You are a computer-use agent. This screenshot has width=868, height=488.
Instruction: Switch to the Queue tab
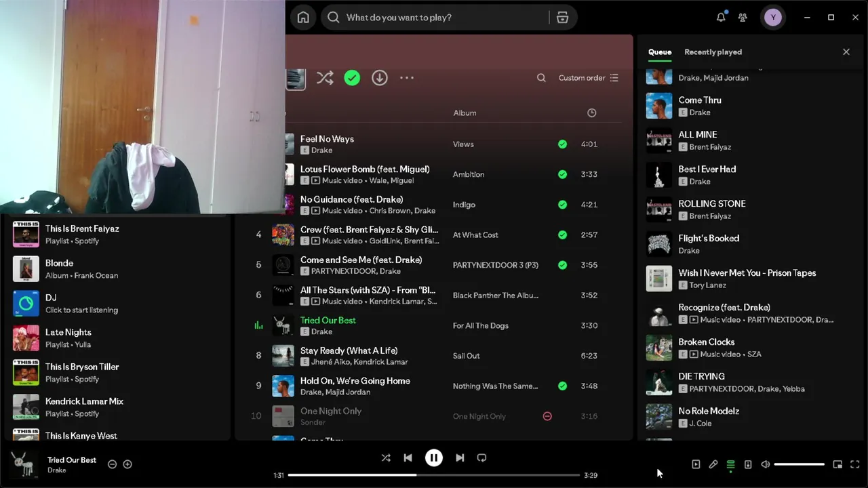660,52
